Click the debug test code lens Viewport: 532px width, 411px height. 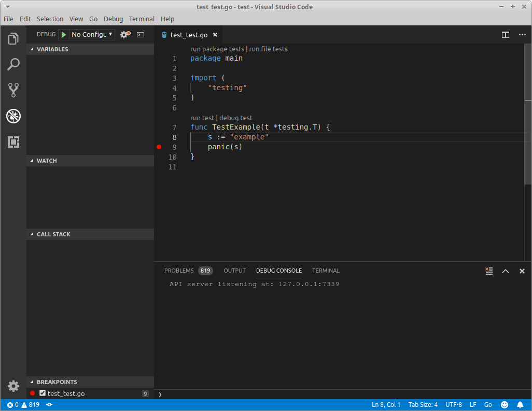(236, 118)
